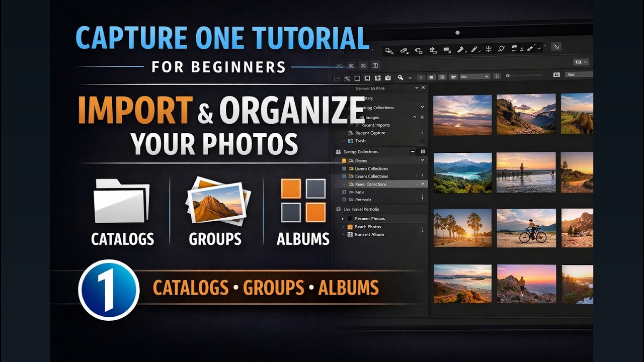Open the Trash collection
The height and width of the screenshot is (362, 644).
click(x=360, y=141)
